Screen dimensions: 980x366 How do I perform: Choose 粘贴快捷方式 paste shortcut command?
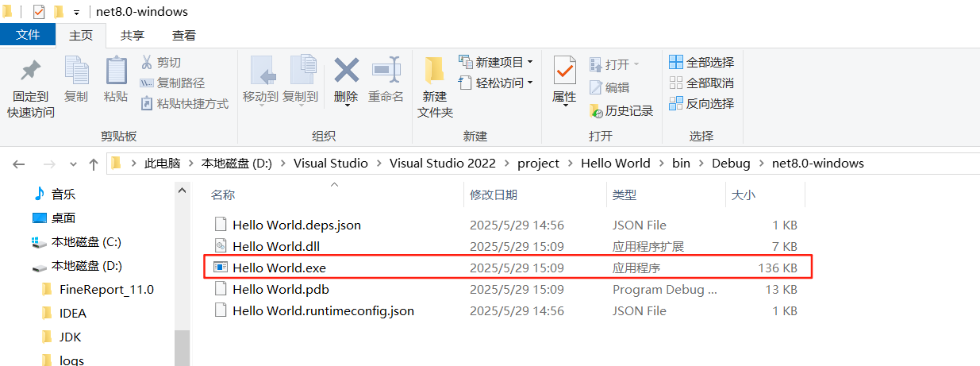(184, 103)
